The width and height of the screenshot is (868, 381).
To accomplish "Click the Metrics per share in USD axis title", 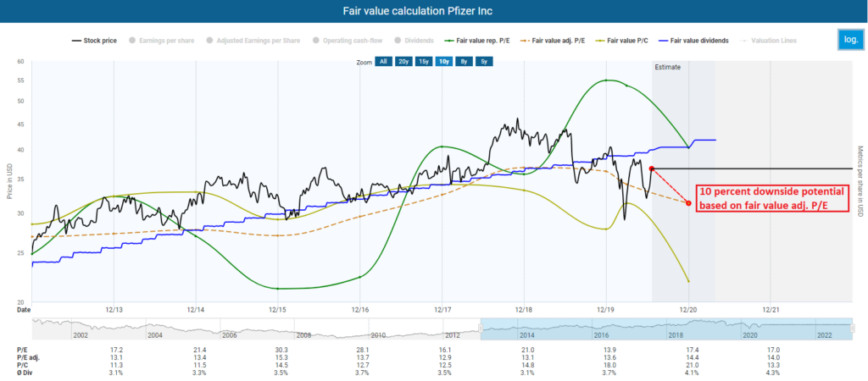I will pos(860,183).
